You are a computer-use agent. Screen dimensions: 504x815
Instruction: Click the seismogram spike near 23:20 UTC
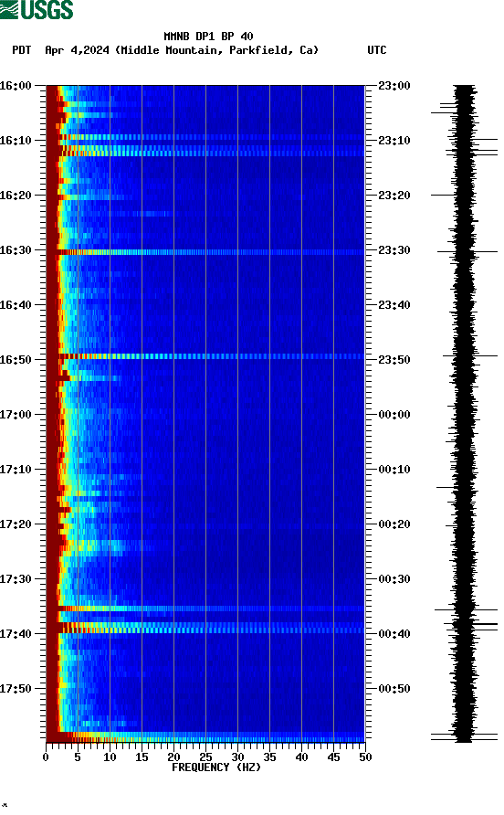tap(443, 195)
